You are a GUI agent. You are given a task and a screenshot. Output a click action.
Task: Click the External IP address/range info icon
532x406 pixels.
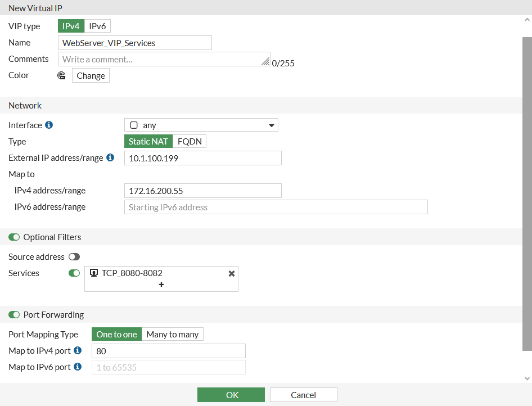pos(110,157)
